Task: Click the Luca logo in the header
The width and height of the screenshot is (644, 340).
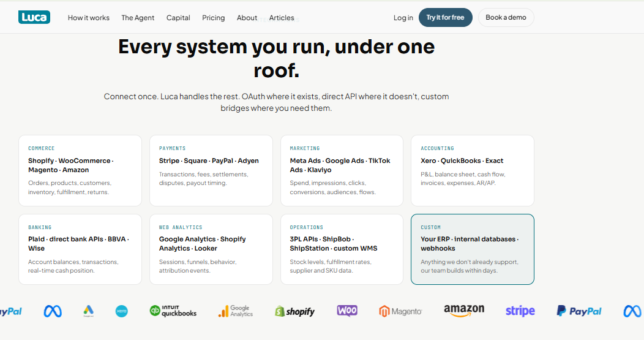Action: tap(34, 17)
